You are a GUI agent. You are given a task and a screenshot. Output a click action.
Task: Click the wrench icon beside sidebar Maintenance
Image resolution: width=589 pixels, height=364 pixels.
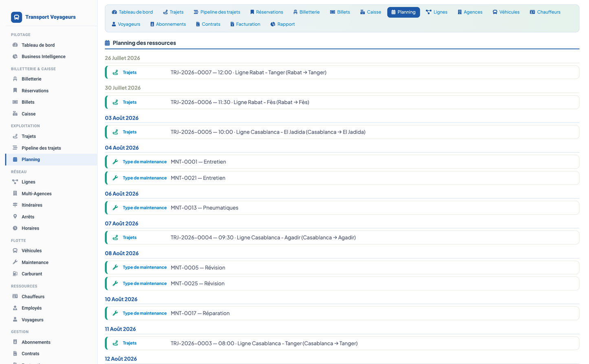(15, 262)
